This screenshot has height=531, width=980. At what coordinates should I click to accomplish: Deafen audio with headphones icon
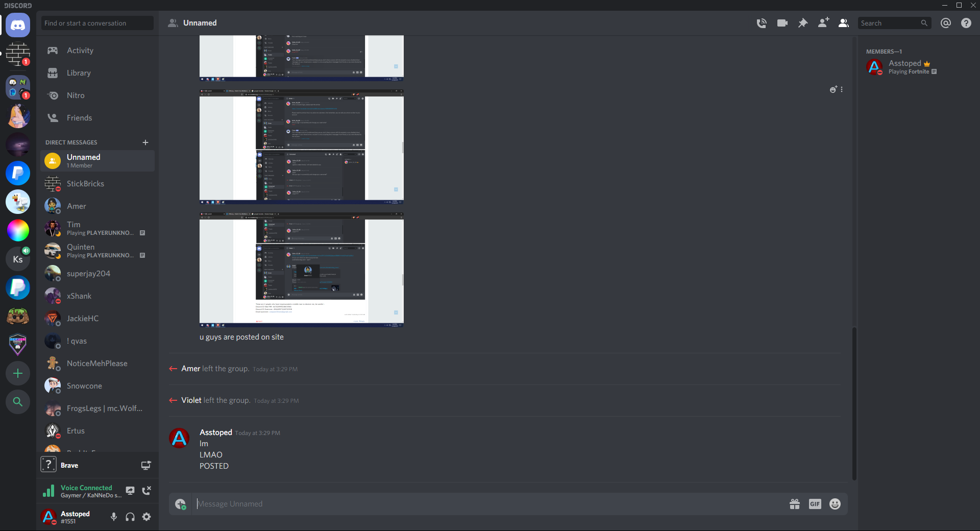[x=130, y=517]
